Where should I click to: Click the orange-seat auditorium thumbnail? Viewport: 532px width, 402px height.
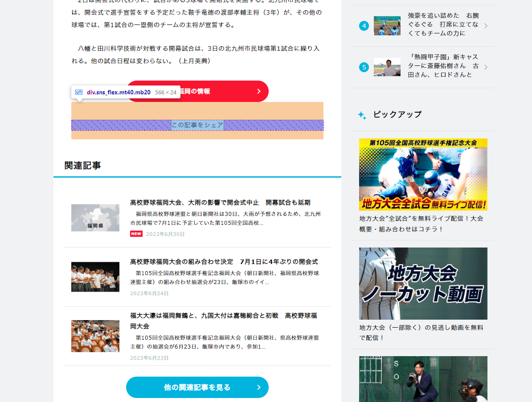tap(95, 336)
